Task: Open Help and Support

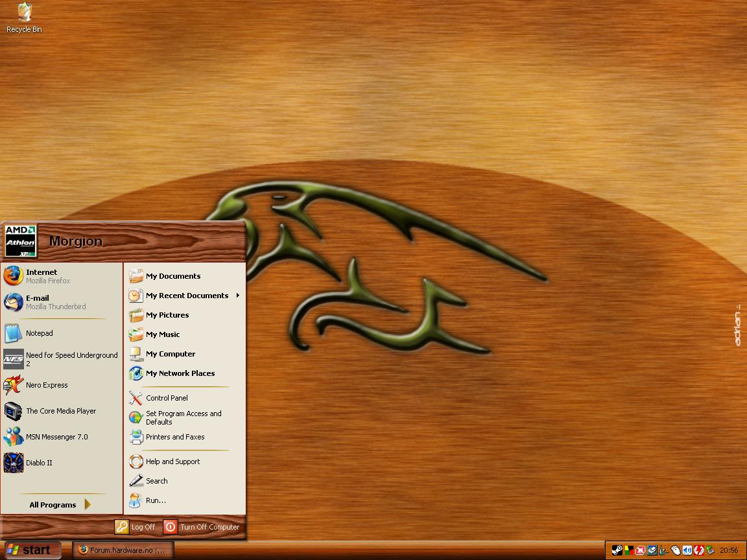Action: pos(185,461)
